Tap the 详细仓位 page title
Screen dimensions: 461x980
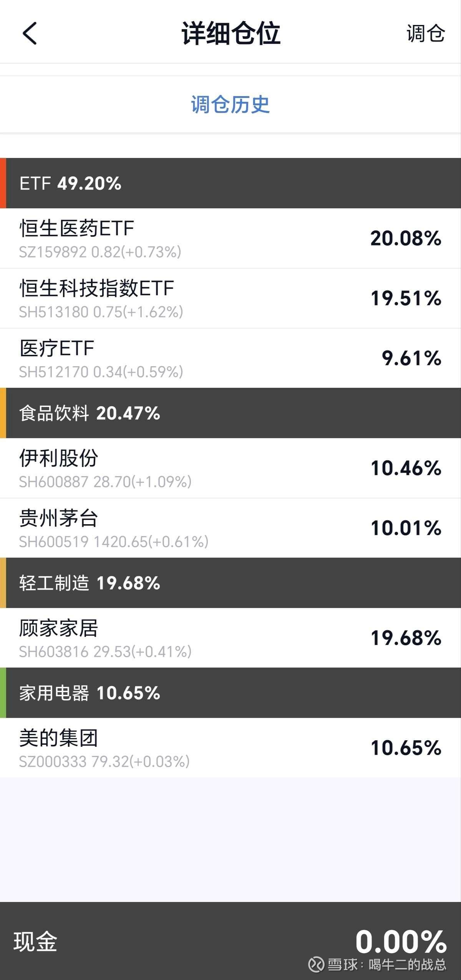coord(231,33)
